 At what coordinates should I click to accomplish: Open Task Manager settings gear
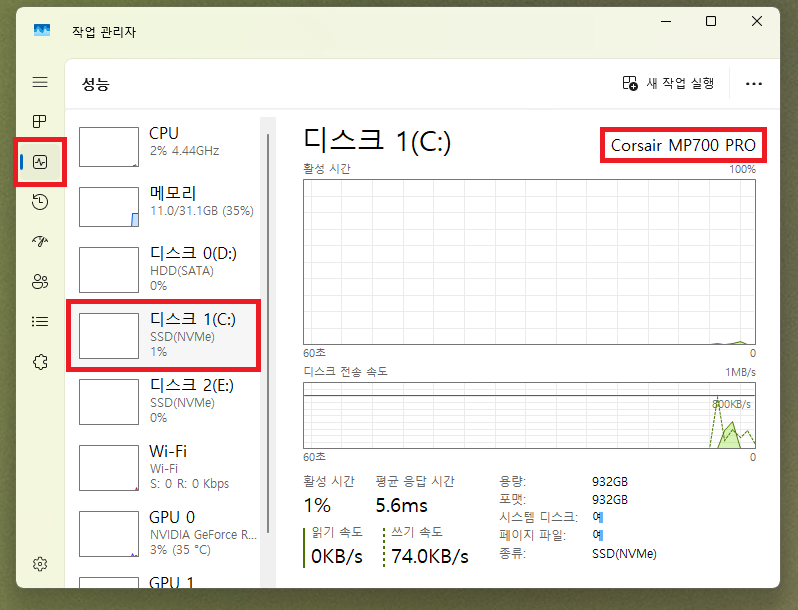[40, 564]
